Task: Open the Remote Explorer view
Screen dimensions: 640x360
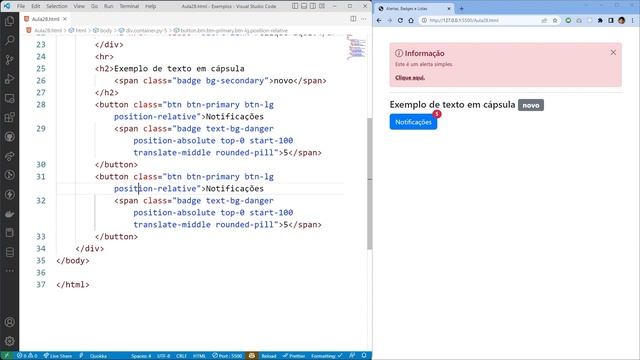Action: [9, 98]
